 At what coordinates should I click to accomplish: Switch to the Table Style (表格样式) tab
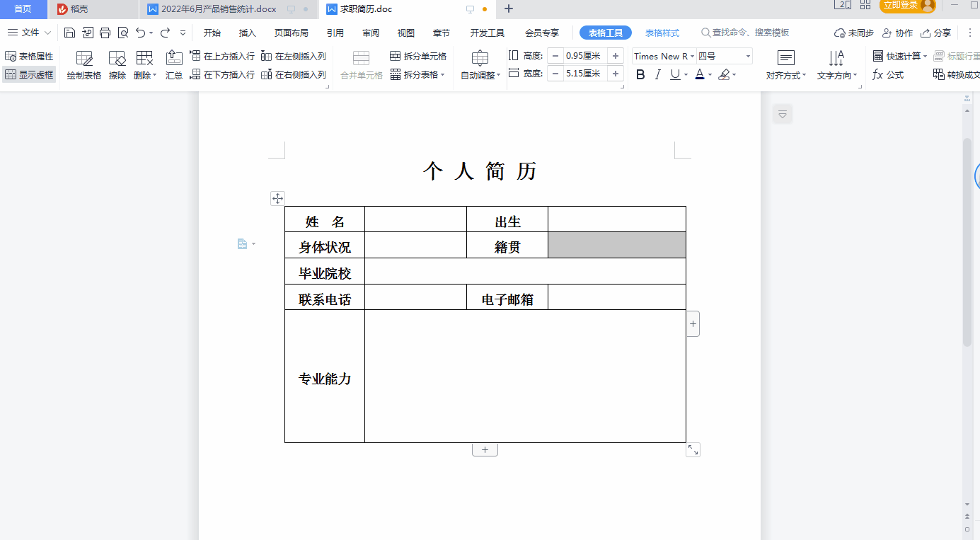(662, 33)
